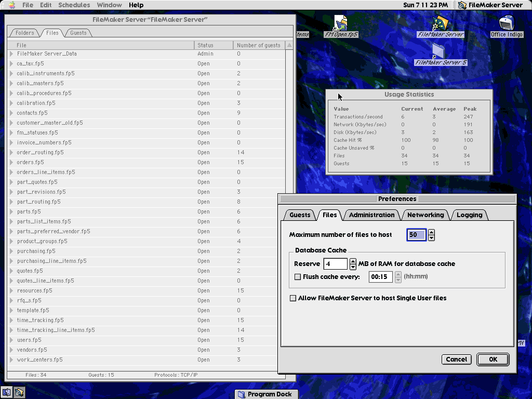The height and width of the screenshot is (399, 532).
Task: Open the Apple menu icon
Action: (12, 5)
